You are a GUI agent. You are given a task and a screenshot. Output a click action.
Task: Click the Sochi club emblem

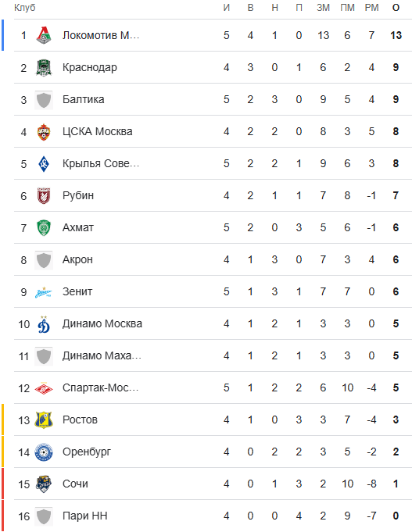click(44, 484)
